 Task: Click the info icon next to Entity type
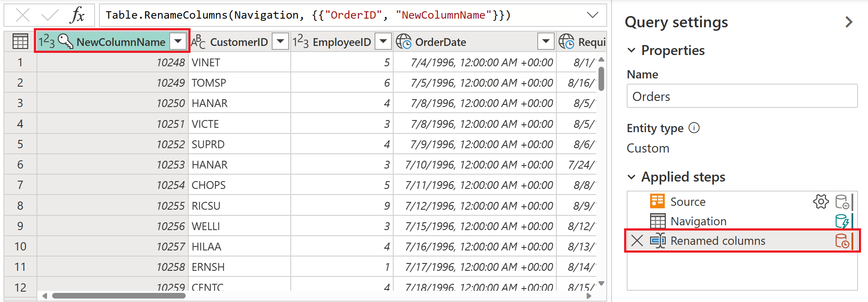click(x=694, y=128)
